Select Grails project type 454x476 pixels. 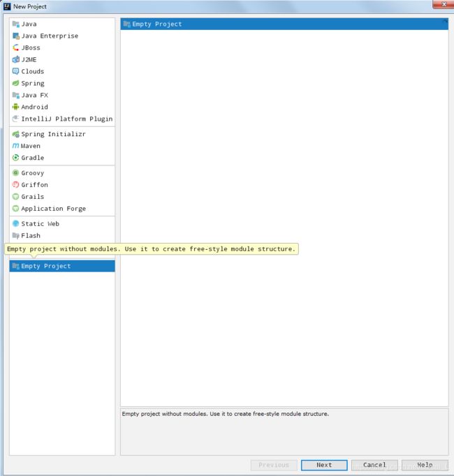click(x=62, y=196)
